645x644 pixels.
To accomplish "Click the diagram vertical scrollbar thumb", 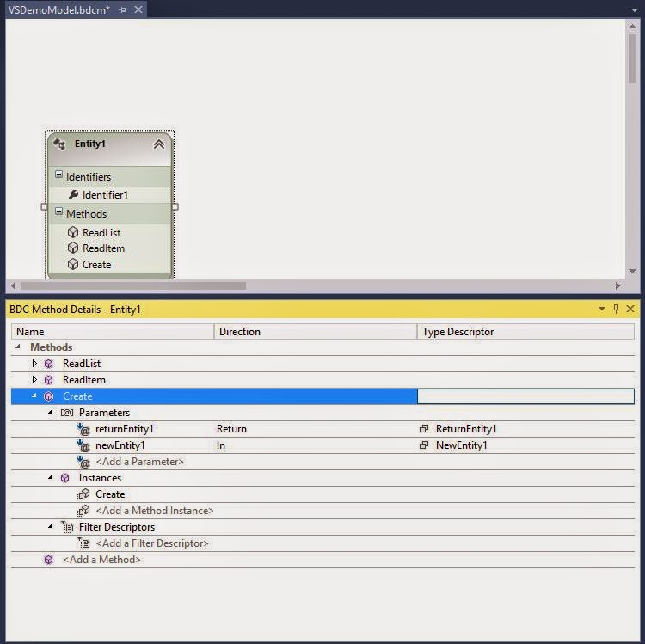I will 633,58.
